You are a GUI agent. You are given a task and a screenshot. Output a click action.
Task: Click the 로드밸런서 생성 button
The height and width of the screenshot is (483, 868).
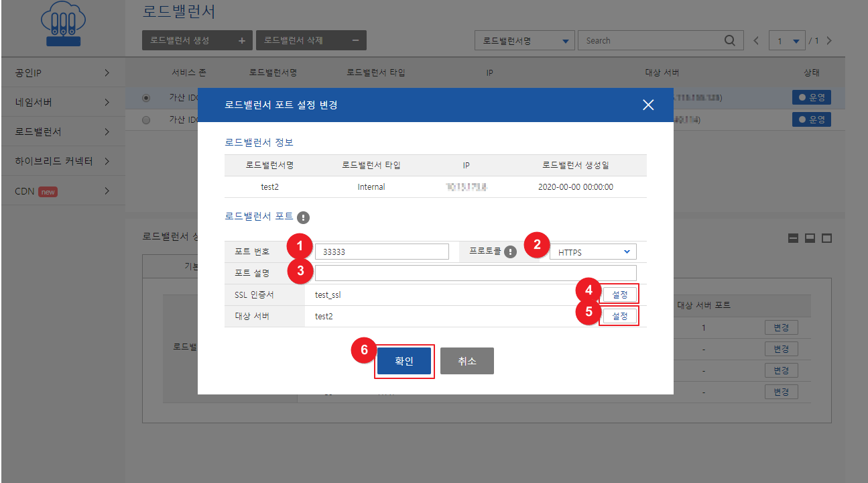(197, 40)
